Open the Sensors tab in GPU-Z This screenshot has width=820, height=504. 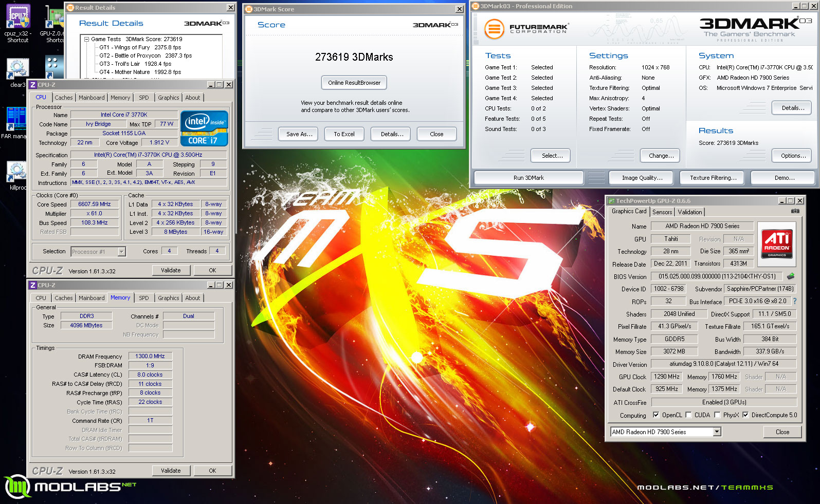[x=662, y=212]
